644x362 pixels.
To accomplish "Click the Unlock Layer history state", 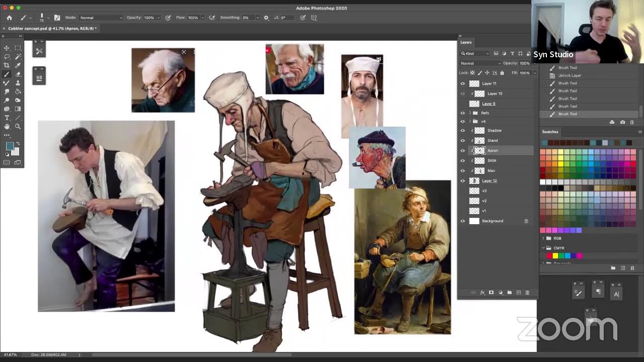I will coord(570,75).
